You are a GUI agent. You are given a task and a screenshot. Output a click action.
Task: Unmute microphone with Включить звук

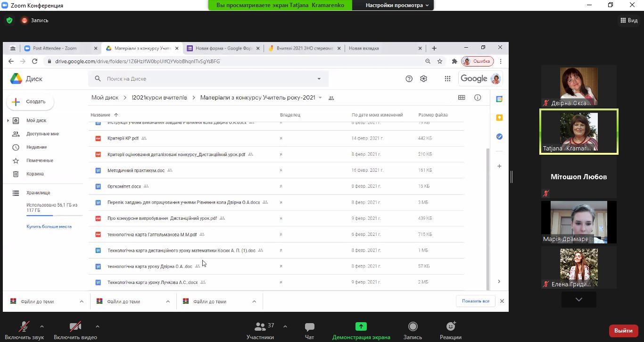click(24, 330)
